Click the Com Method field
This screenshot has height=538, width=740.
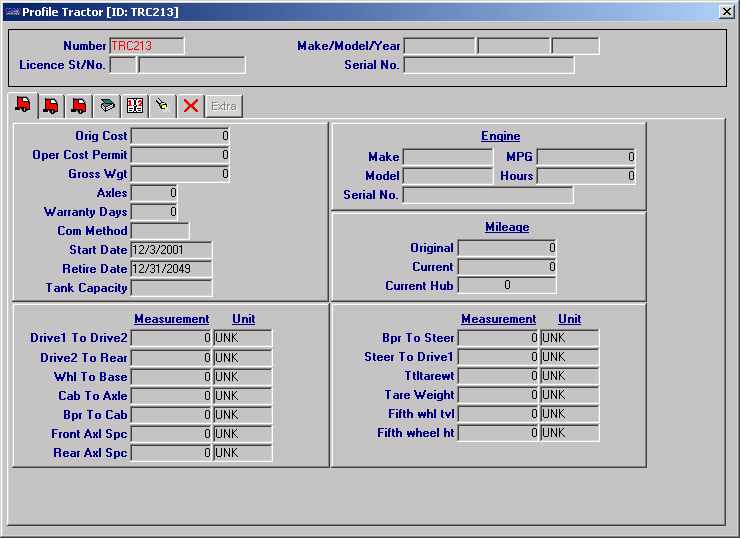[x=160, y=231]
